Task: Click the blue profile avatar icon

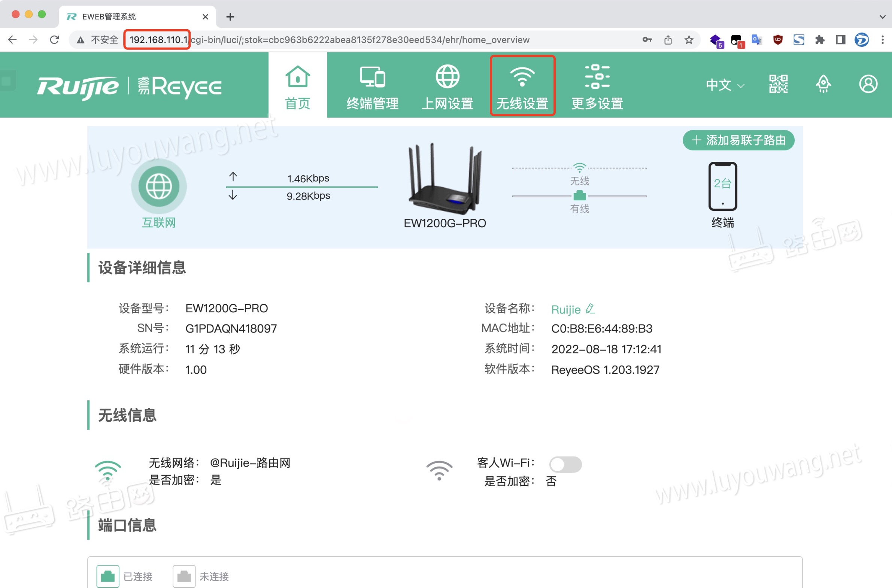Action: (x=862, y=40)
